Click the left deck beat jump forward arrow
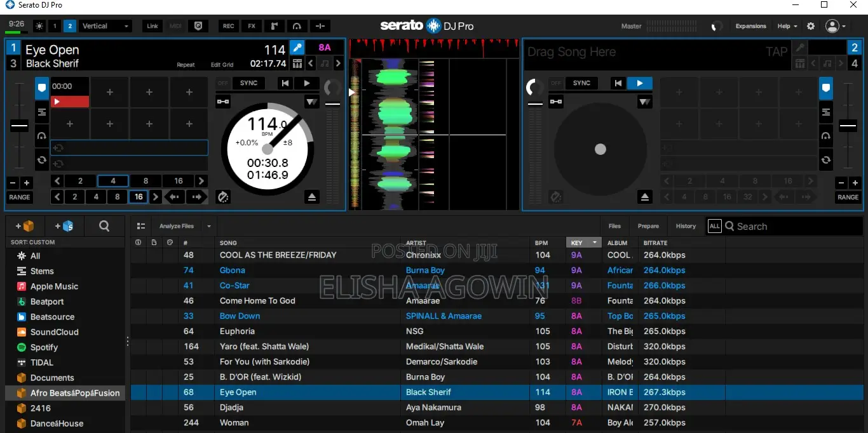The image size is (868, 433). 197,197
